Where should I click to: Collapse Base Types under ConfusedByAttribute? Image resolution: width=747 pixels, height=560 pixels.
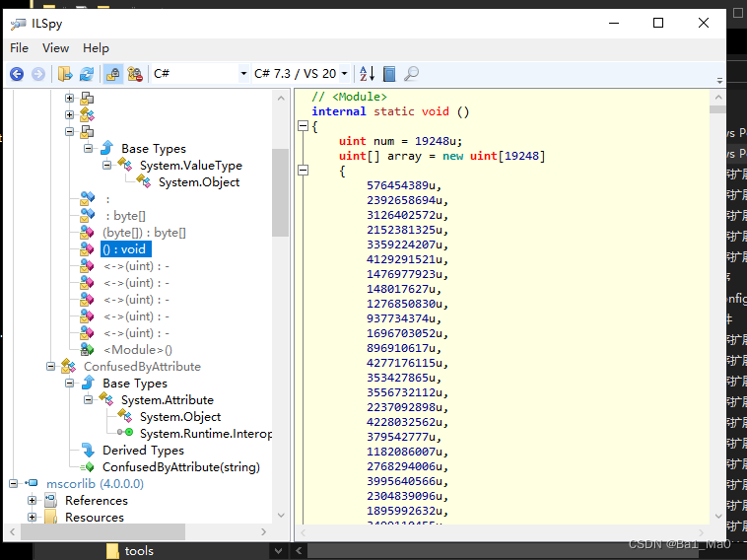click(x=70, y=384)
